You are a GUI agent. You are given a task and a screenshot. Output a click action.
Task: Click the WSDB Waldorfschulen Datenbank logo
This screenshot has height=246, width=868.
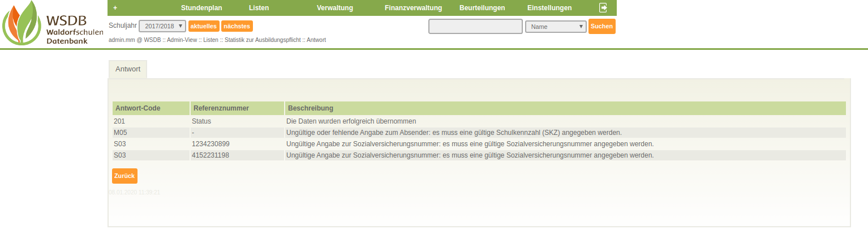[x=53, y=24]
